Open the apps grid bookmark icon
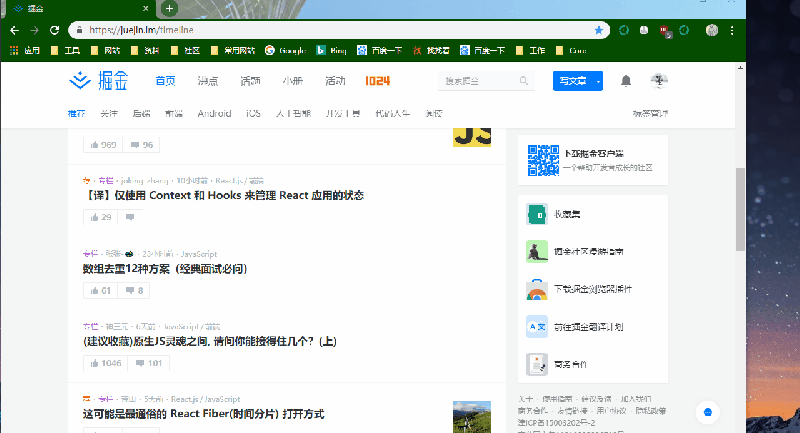The image size is (800, 433). coord(14,50)
